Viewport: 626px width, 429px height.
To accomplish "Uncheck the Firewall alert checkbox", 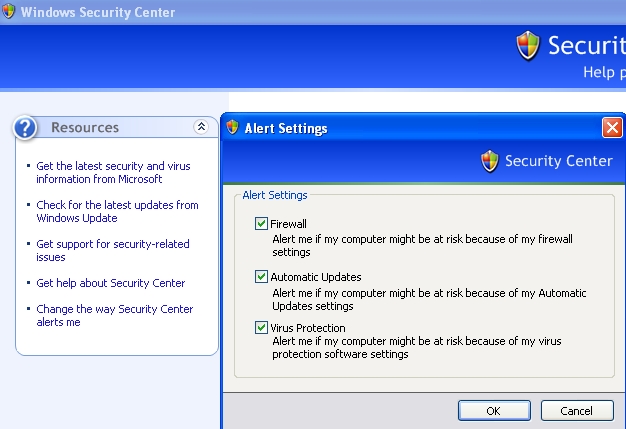I will click(261, 223).
